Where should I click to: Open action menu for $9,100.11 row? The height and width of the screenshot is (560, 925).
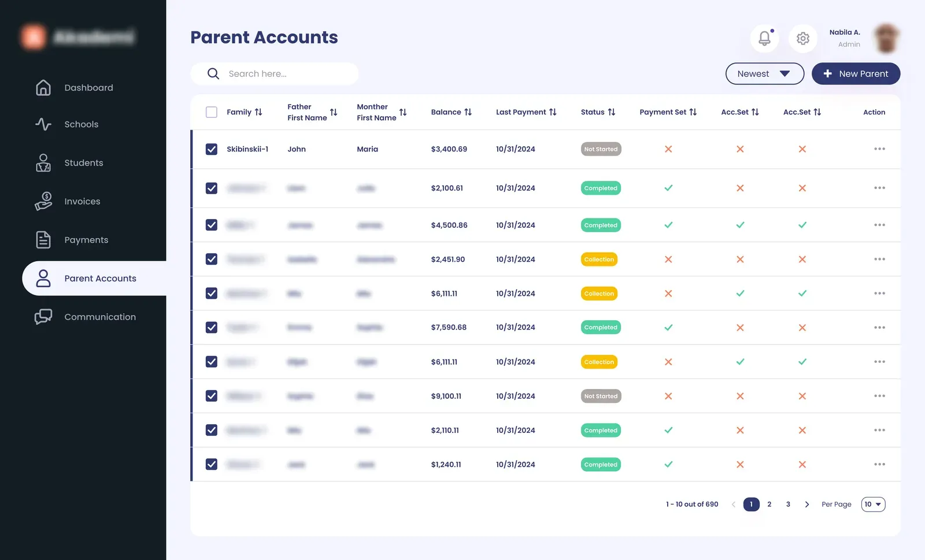point(879,396)
